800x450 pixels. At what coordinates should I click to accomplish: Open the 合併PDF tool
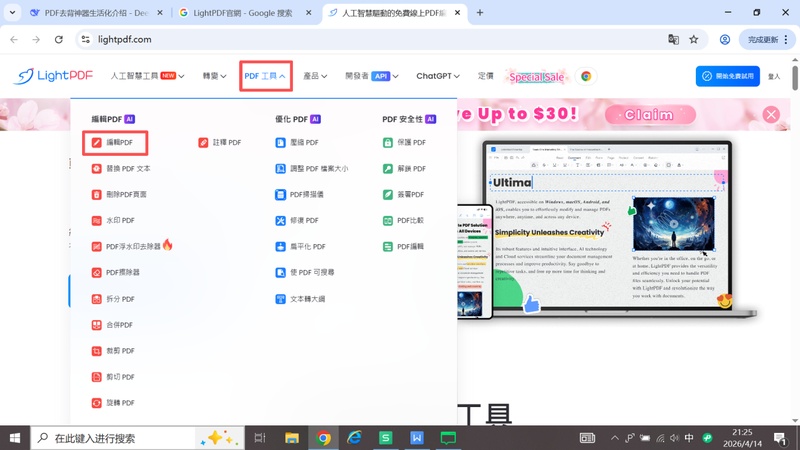click(x=112, y=325)
